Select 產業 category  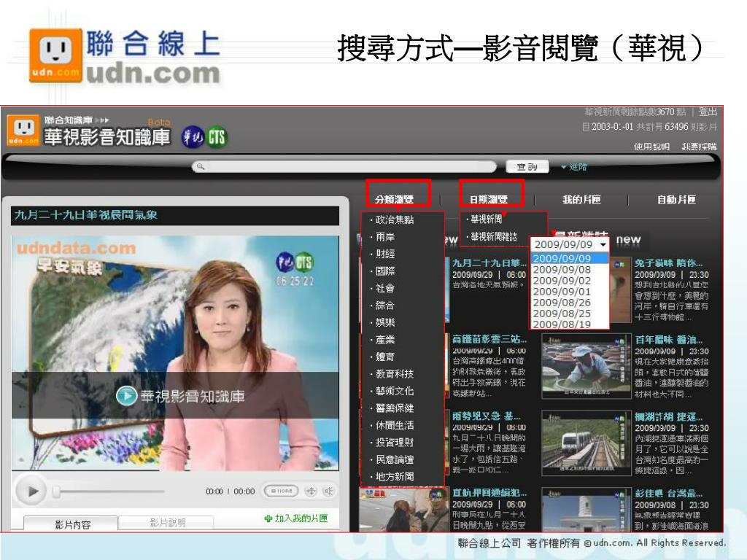coord(385,340)
